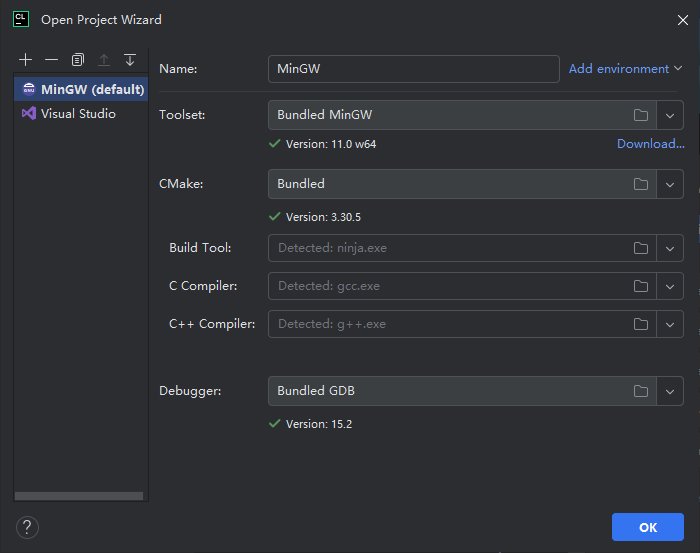
Task: Click the Version: 15.2 text
Action: pos(319,424)
